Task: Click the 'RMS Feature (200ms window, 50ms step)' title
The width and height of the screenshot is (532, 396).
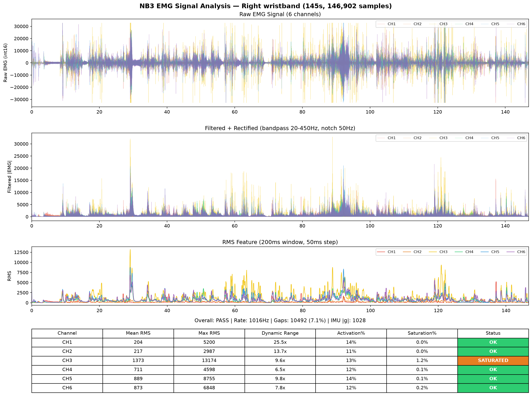Action: 280,242
